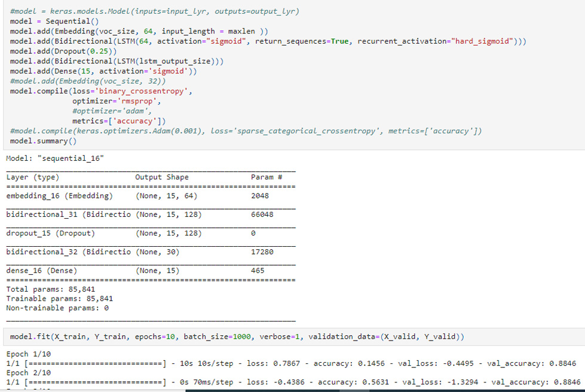Click the Bidirectional lstm_output_size line
The width and height of the screenshot is (585, 392).
click(x=117, y=61)
